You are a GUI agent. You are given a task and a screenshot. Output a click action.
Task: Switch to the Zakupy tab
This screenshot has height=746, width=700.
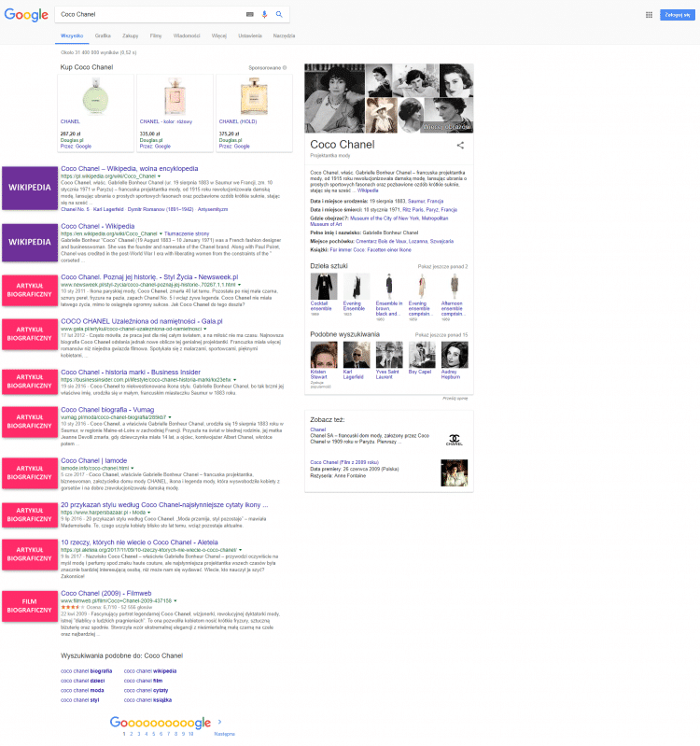click(131, 35)
